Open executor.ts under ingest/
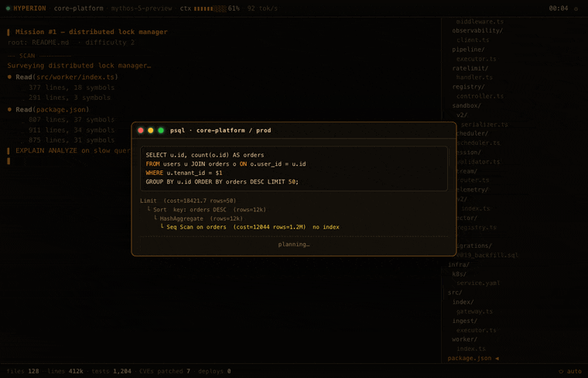588x378 pixels. (x=477, y=330)
